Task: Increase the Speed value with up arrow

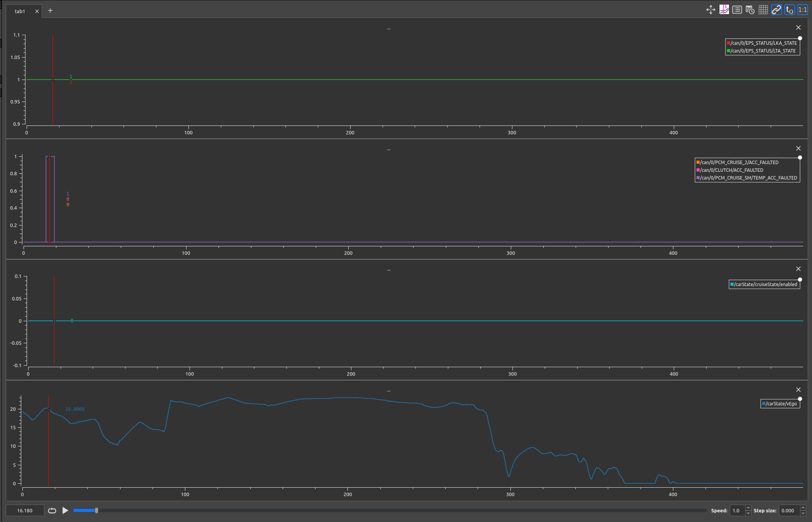Action: (748, 508)
